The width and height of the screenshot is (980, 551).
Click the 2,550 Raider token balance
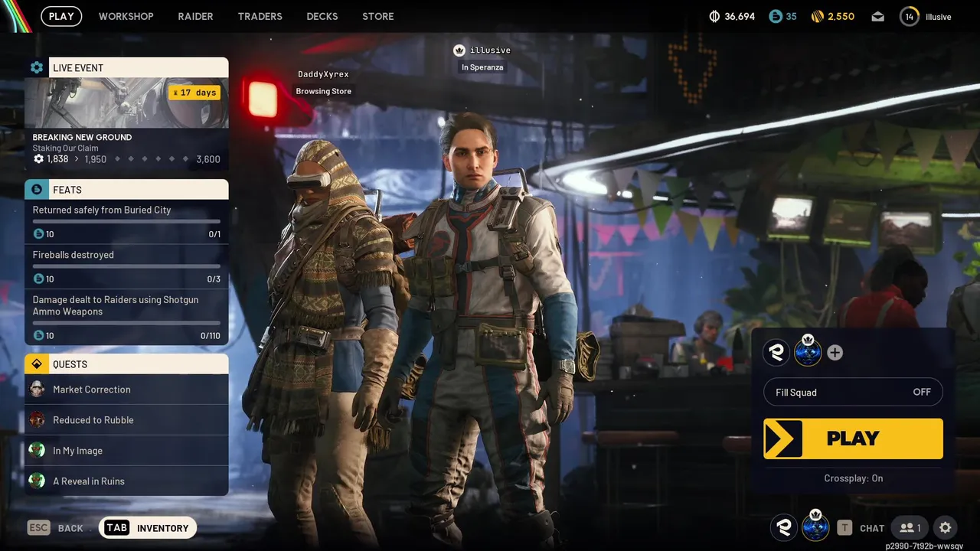[841, 16]
